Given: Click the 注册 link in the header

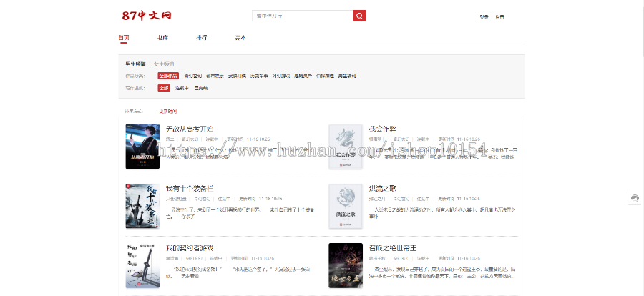Looking at the screenshot, I should [500, 17].
